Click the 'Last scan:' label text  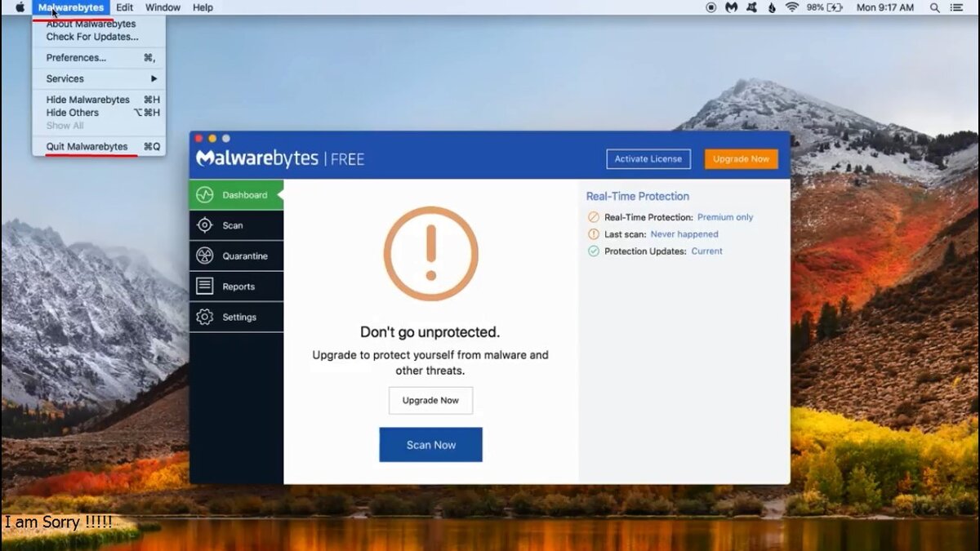[625, 234]
